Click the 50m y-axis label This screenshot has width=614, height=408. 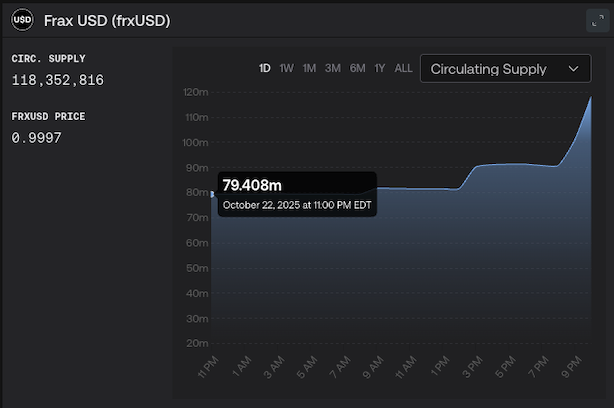click(x=197, y=268)
